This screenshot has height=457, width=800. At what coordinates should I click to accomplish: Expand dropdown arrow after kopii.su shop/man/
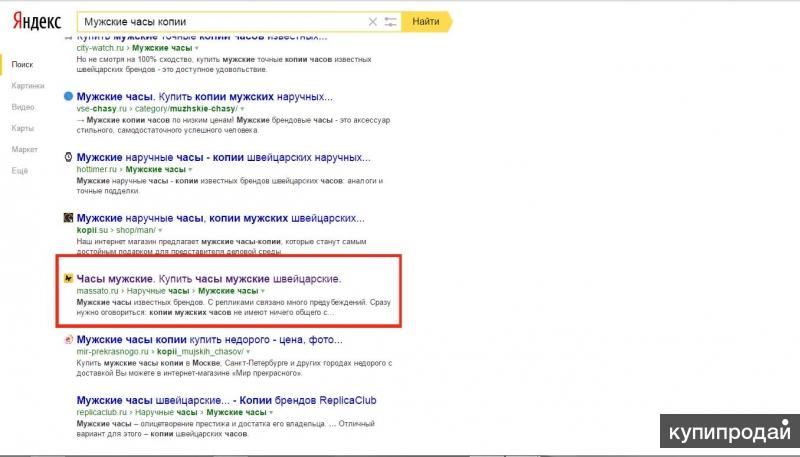[x=160, y=231]
